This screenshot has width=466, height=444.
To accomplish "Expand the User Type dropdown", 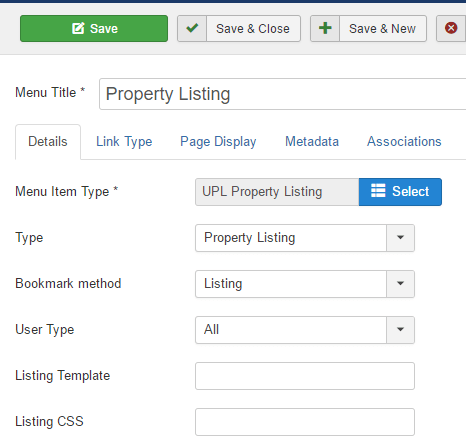I will [x=305, y=330].
